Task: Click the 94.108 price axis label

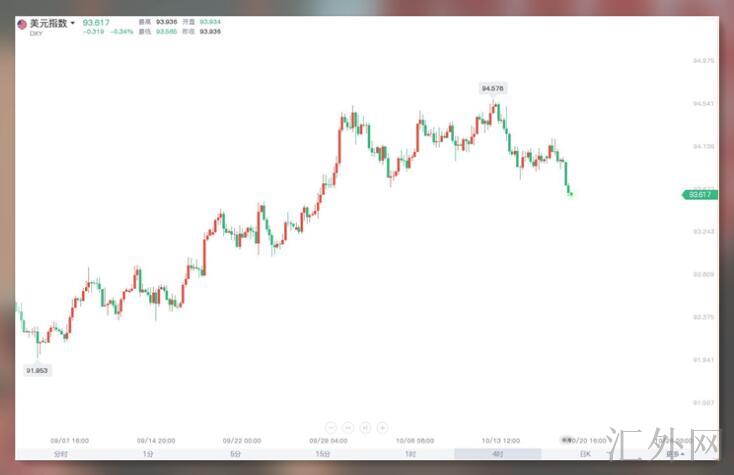Action: click(704, 146)
